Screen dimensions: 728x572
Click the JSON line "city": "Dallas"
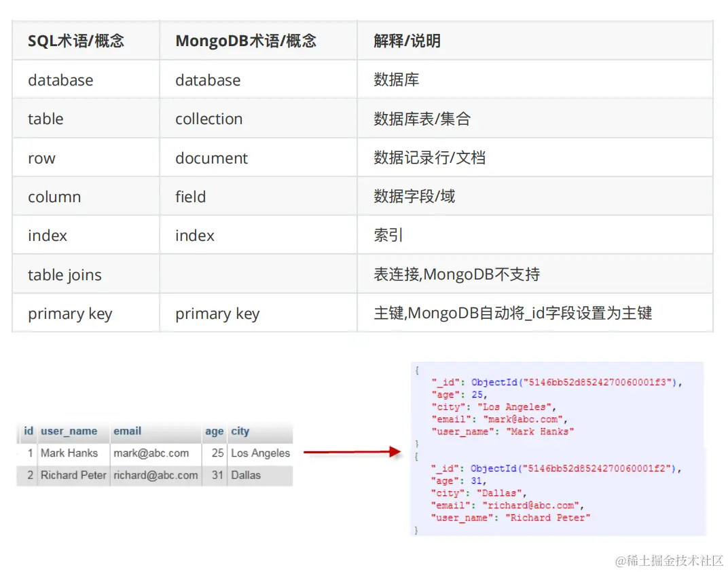[478, 493]
